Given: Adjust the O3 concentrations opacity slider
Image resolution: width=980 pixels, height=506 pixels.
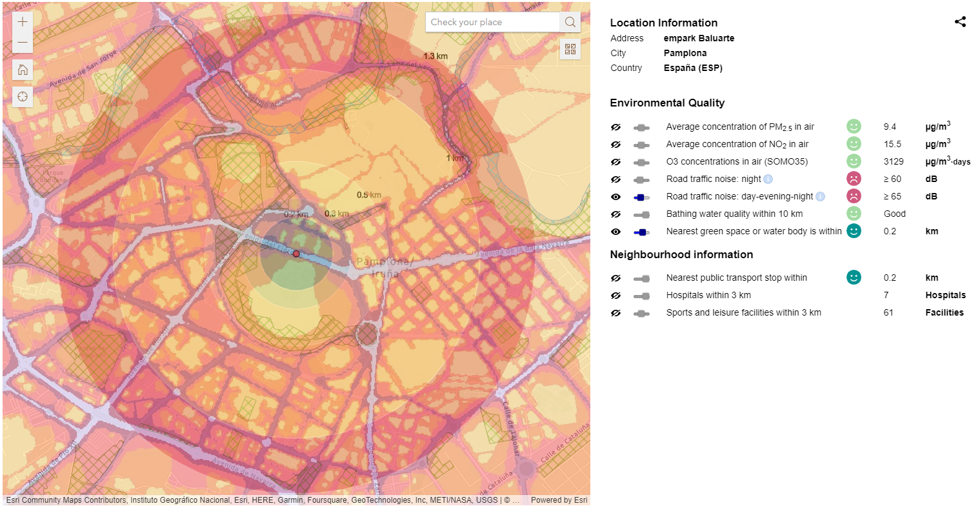Looking at the screenshot, I should (x=641, y=162).
